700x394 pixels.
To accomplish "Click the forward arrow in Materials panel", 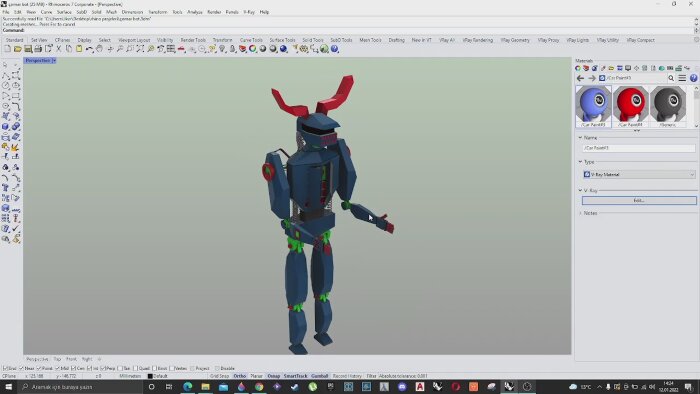I will click(x=592, y=78).
